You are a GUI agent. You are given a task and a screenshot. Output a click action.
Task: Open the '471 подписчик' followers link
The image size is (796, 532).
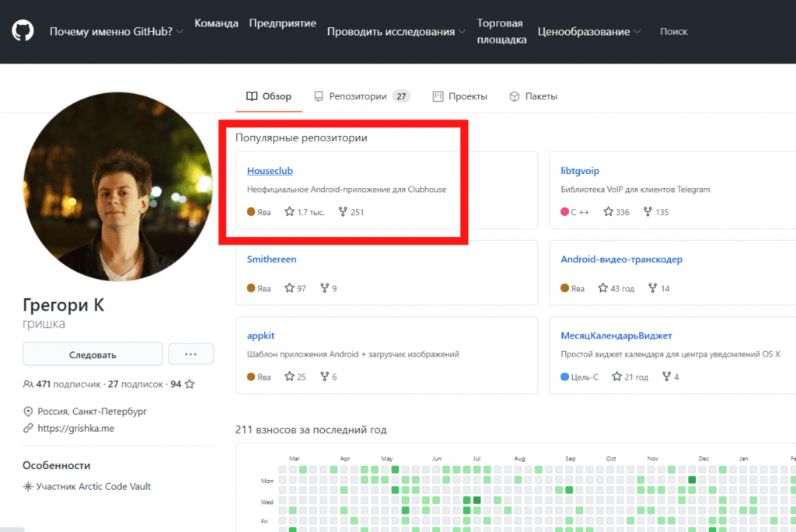68,384
